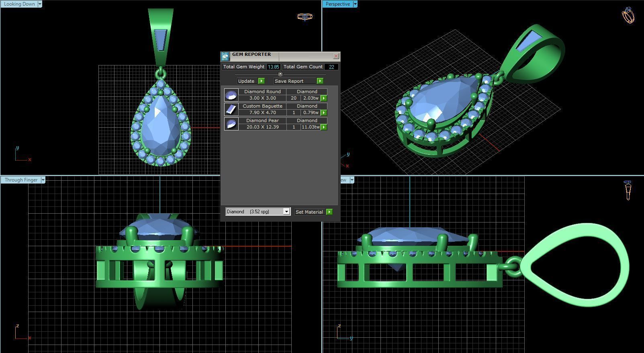Open the Looking Down viewport dropdown arrow
Image resolution: width=644 pixels, height=353 pixels.
coord(40,4)
